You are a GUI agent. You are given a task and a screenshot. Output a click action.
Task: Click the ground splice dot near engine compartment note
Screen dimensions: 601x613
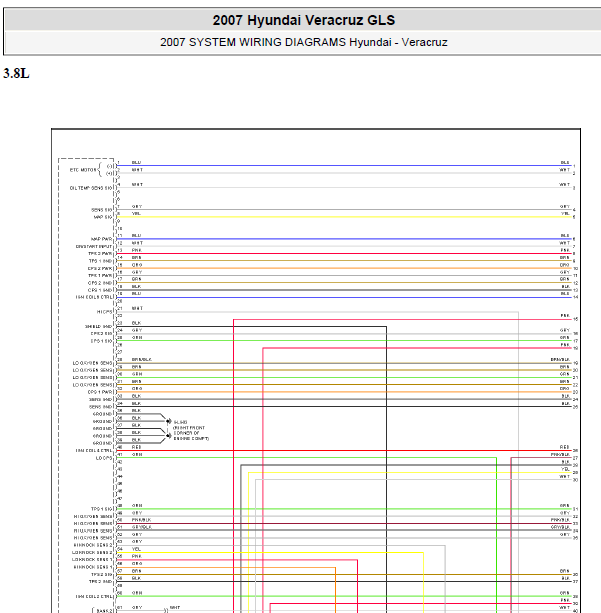click(169, 421)
